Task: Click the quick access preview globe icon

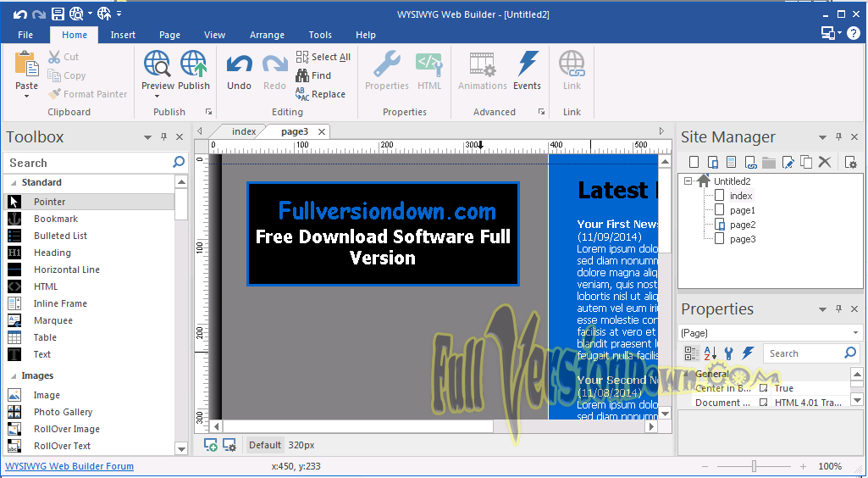Action: point(76,14)
